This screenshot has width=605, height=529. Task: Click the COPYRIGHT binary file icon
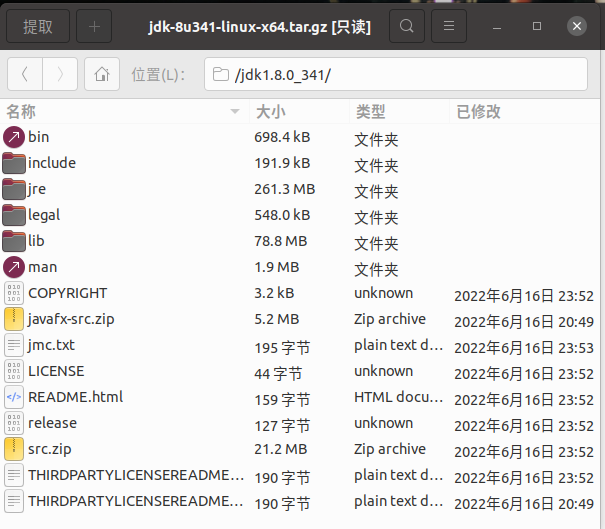[14, 293]
